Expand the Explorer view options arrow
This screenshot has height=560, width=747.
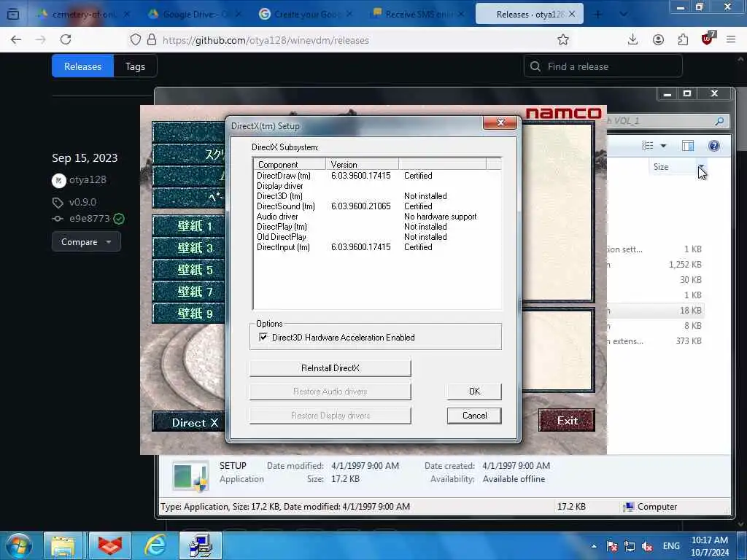point(663,146)
